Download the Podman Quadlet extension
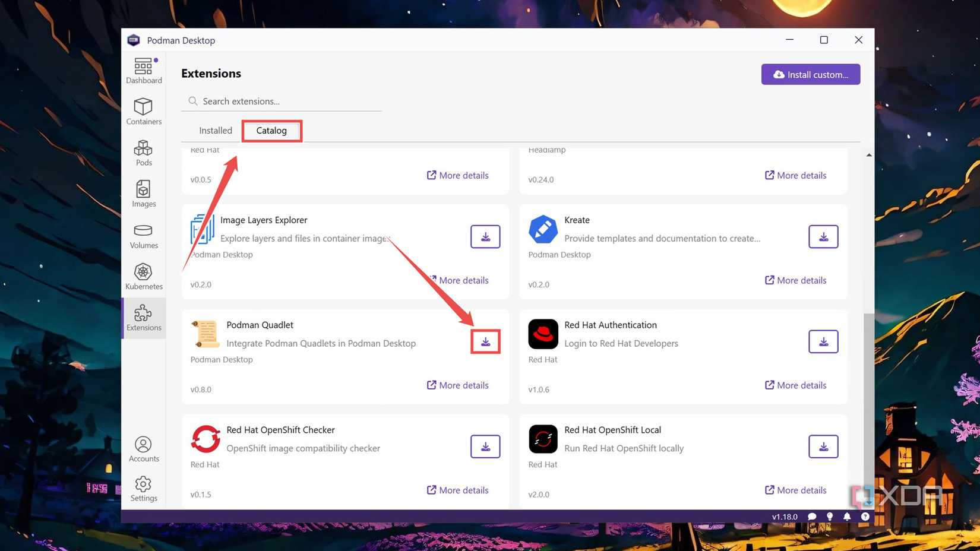Image resolution: width=980 pixels, height=551 pixels. pyautogui.click(x=485, y=341)
